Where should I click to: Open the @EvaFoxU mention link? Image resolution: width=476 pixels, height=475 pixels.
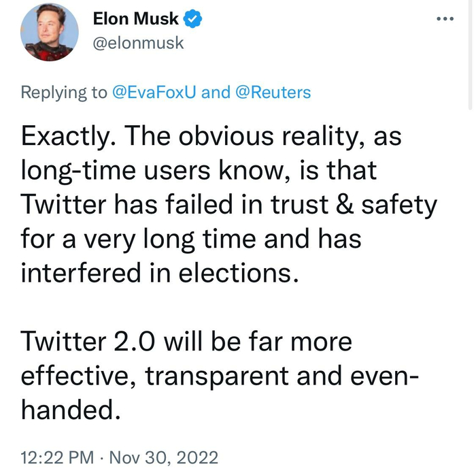point(154,92)
